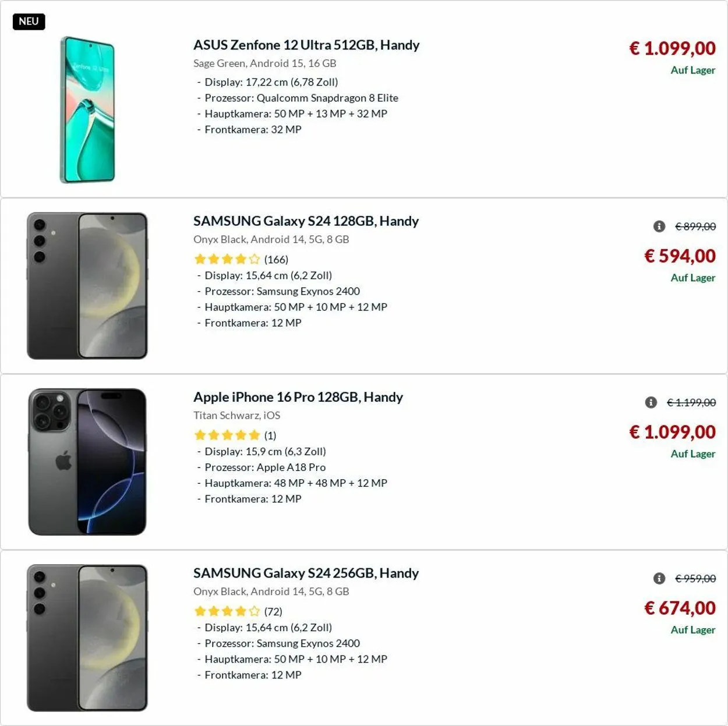Click the € 594,00 price

(x=680, y=256)
